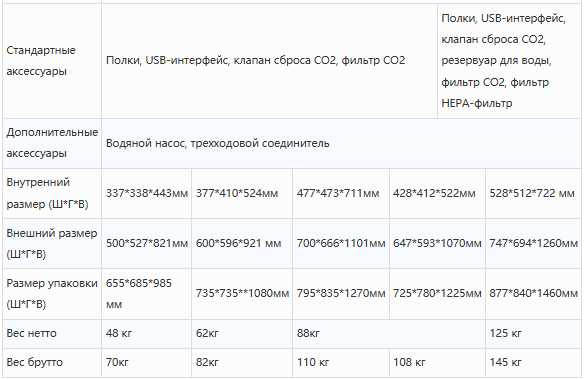Click the 655*685*985 мм packaging cell
Viewport: 585px width, 379px height.
tap(147, 294)
